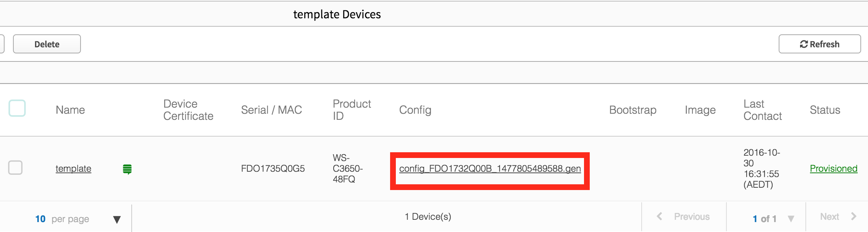Image resolution: width=868 pixels, height=232 pixels.
Task: Click the green message icon beside template
Action: point(127,169)
